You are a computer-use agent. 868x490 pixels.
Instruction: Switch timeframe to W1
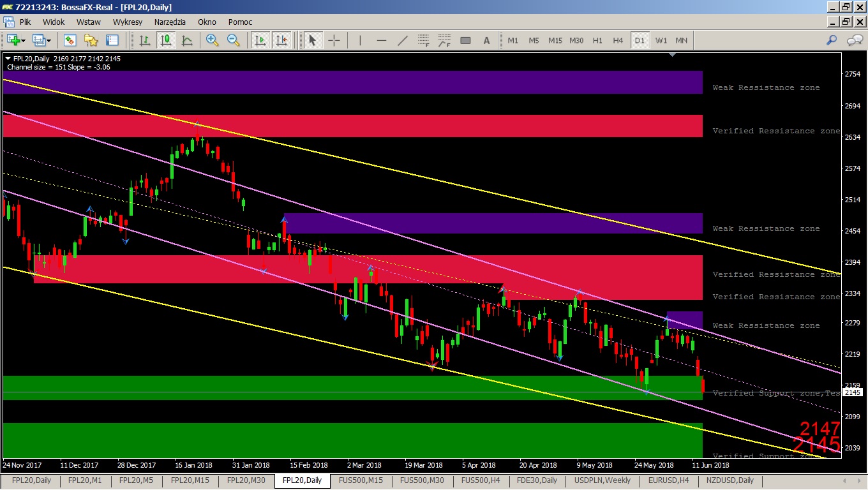click(661, 40)
